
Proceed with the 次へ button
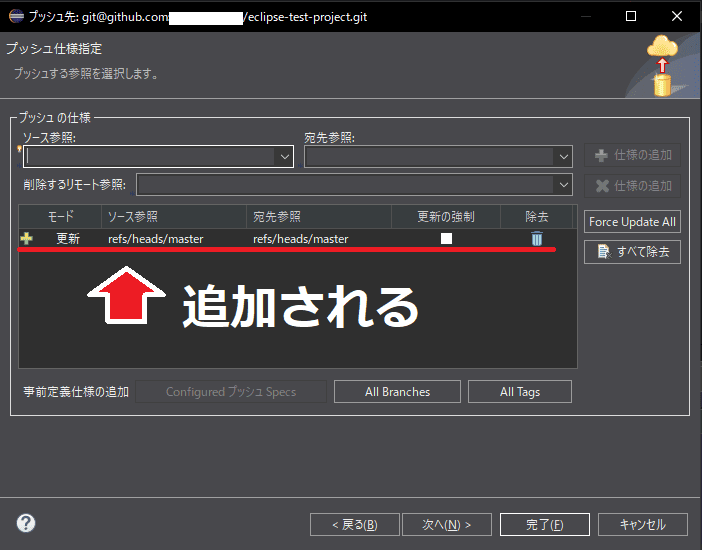(446, 524)
